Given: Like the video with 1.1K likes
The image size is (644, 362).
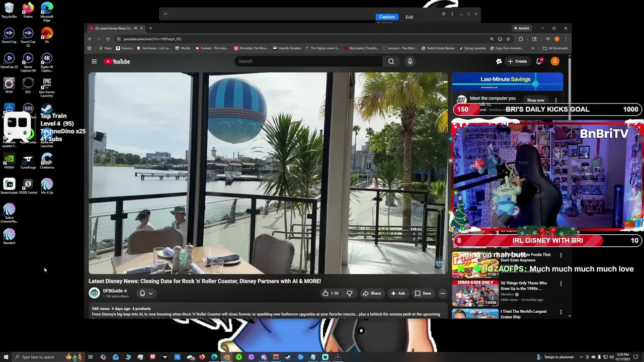Looking at the screenshot, I should [331, 293].
